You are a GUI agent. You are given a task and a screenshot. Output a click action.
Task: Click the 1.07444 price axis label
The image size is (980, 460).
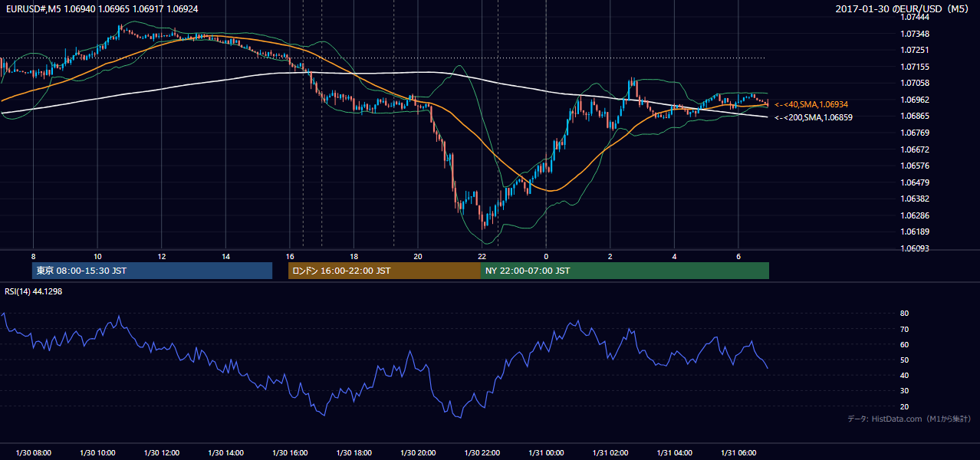[x=915, y=17]
